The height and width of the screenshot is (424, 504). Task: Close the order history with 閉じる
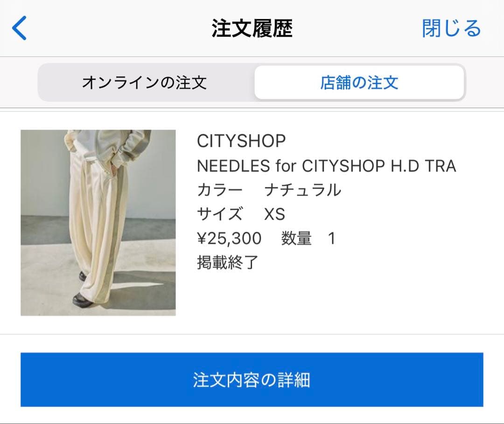[x=451, y=28]
